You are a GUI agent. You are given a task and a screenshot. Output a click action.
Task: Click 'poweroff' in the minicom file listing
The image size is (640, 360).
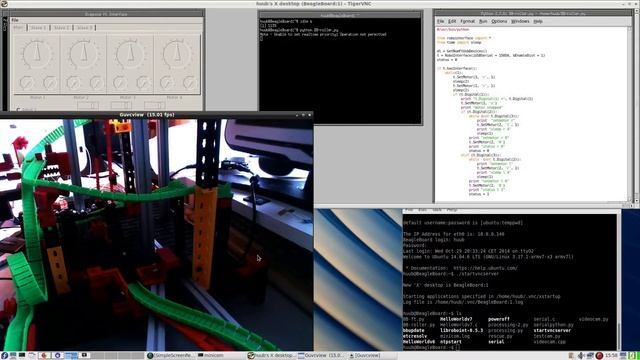tap(499, 319)
